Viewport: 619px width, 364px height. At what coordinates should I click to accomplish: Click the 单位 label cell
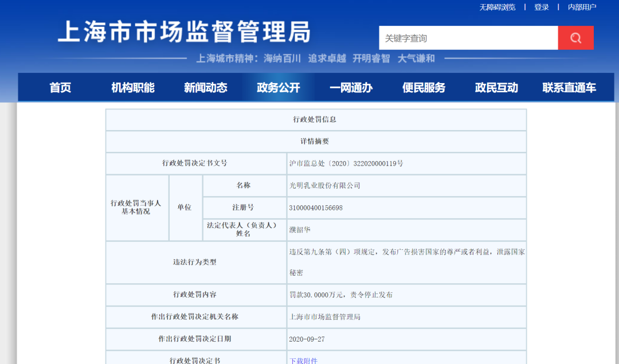[x=185, y=208]
